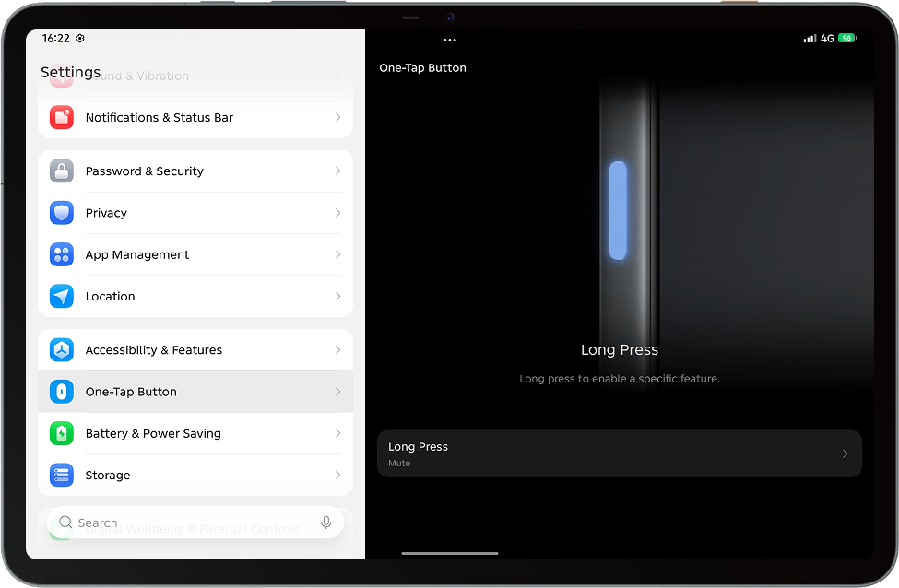This screenshot has width=899, height=588.
Task: Tap the Password & Security lock icon
Action: [62, 171]
